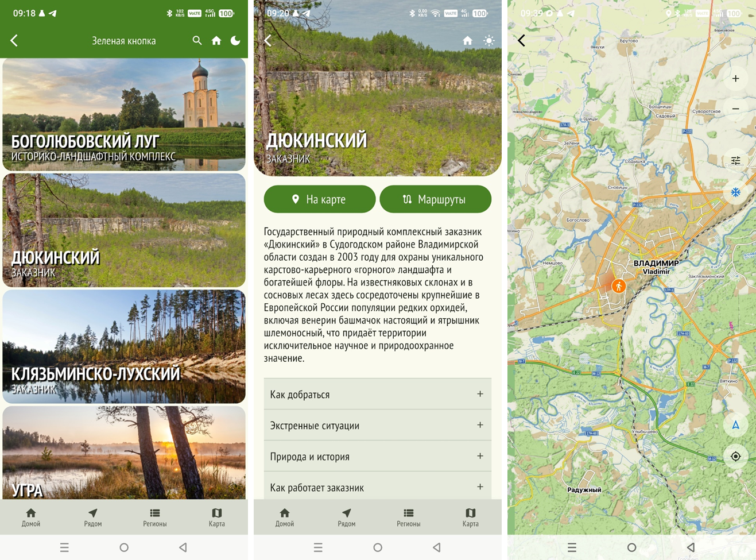Viewport: 756px width, 560px height.
Task: Expand the Экстренные ситуации section
Action: [378, 425]
